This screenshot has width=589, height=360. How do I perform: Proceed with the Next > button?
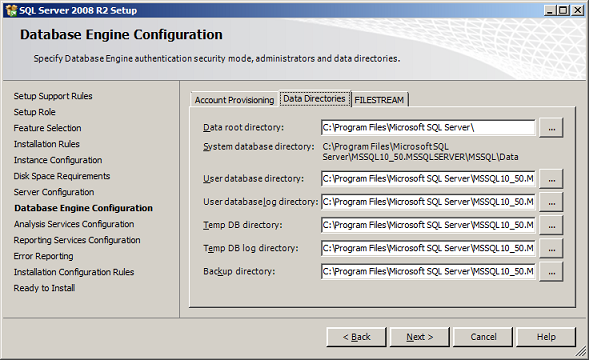419,337
